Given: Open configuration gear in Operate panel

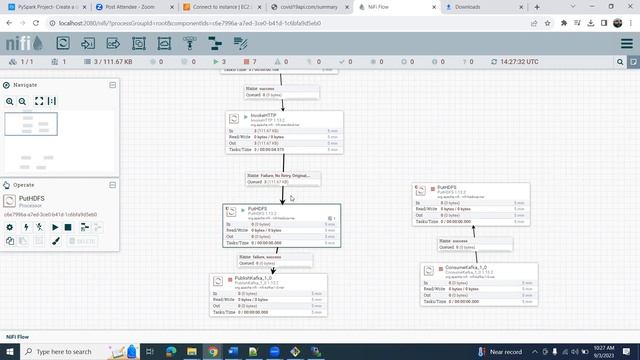Looking at the screenshot, I should point(9,227).
